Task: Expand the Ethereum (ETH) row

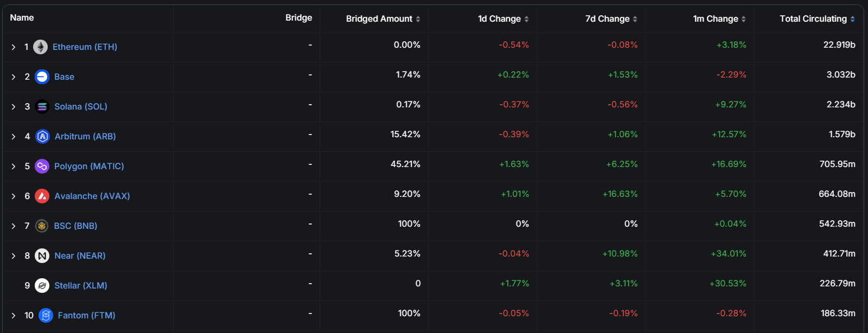Action: click(14, 47)
